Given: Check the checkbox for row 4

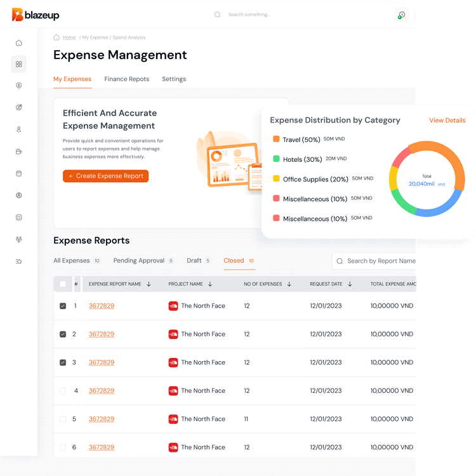Looking at the screenshot, I should [62, 391].
